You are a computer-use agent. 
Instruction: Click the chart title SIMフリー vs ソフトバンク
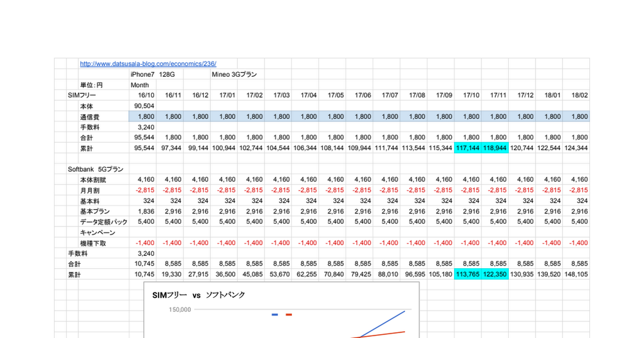(x=199, y=295)
